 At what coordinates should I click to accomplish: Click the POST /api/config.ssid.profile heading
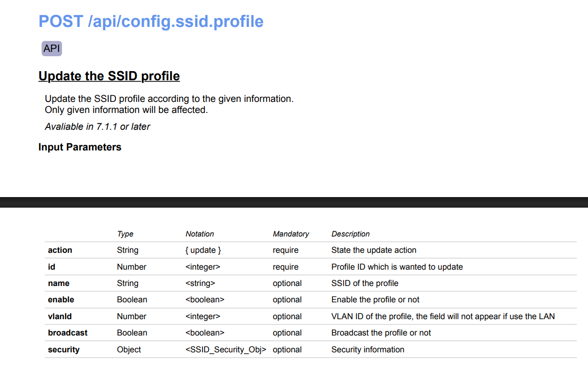(x=151, y=22)
